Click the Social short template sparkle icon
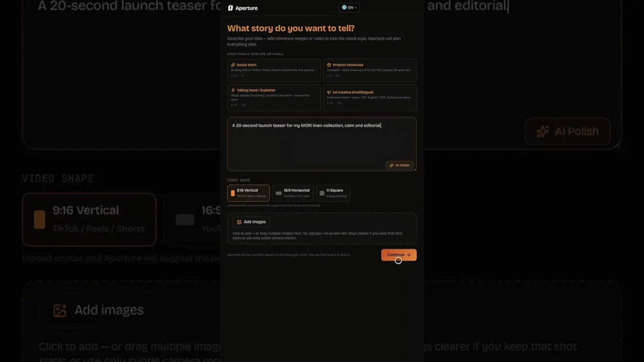The image size is (644, 362). pyautogui.click(x=233, y=65)
